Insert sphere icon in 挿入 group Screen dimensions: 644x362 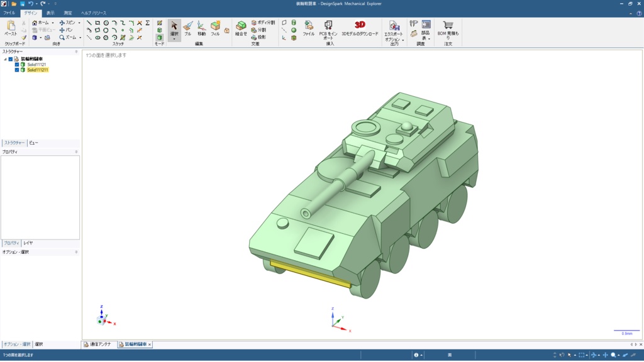[294, 30]
